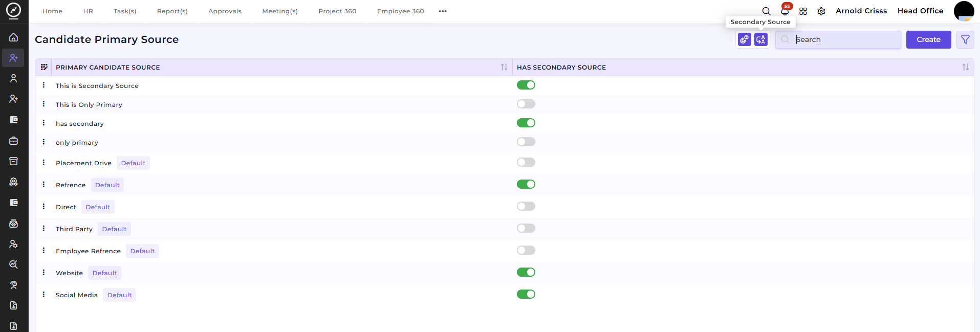The width and height of the screenshot is (980, 332).
Task: Open row menu for Refrence
Action: point(43,184)
